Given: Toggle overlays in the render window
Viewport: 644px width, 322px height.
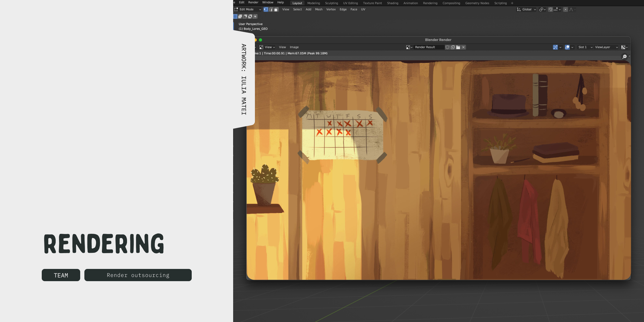Looking at the screenshot, I should pyautogui.click(x=567, y=47).
